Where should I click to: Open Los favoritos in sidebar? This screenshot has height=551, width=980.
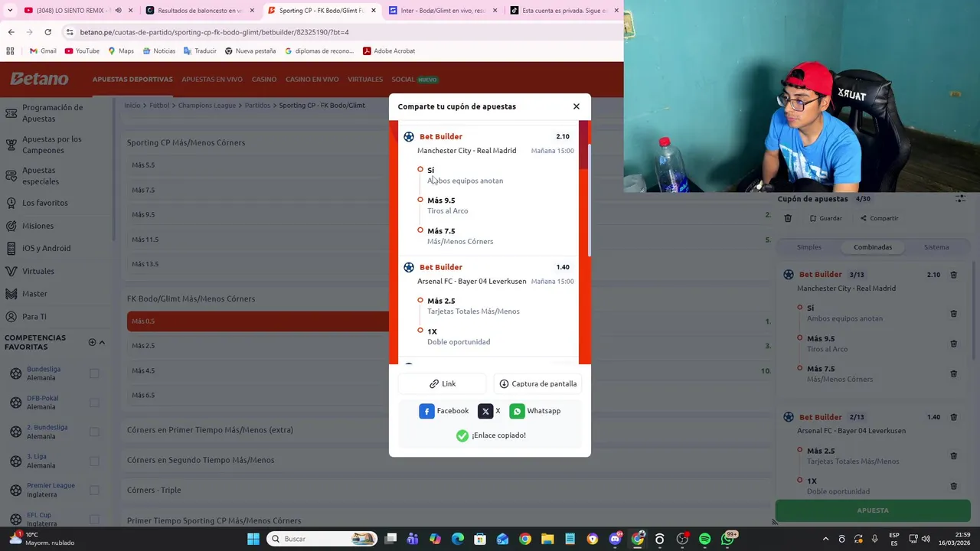point(44,203)
